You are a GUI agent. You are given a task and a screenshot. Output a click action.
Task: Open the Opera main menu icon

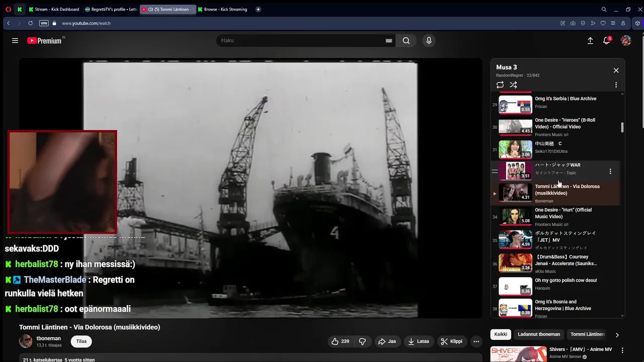click(8, 9)
